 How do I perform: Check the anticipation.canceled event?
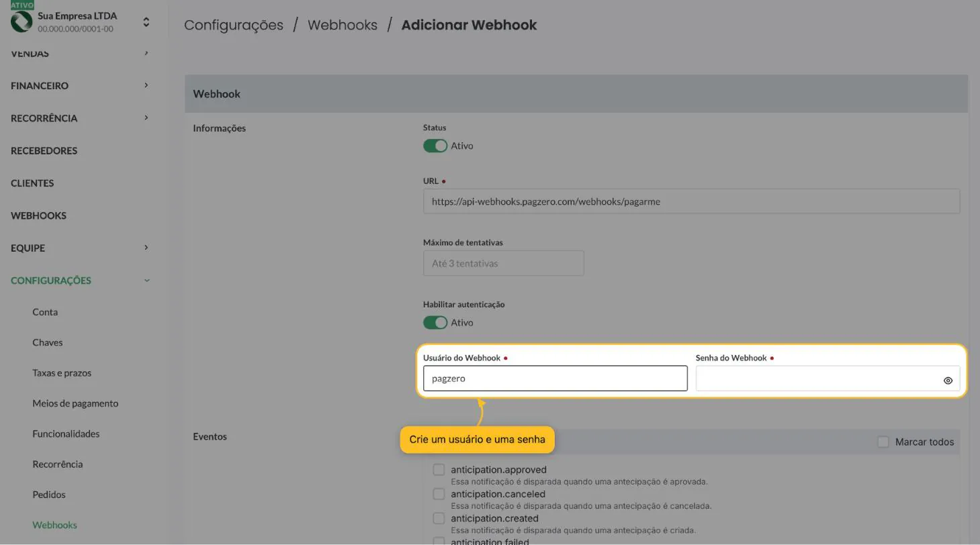tap(439, 494)
